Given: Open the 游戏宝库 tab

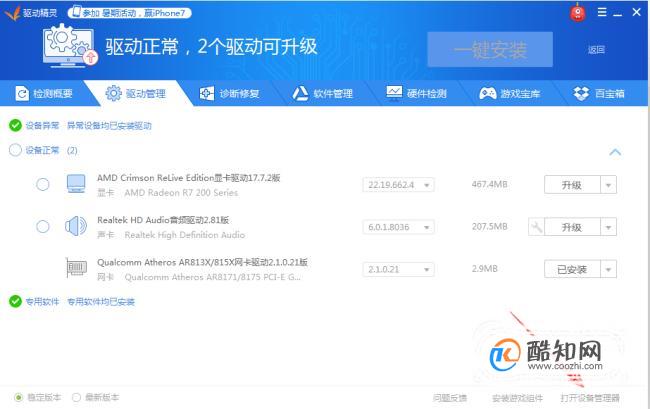Looking at the screenshot, I should click(x=510, y=93).
